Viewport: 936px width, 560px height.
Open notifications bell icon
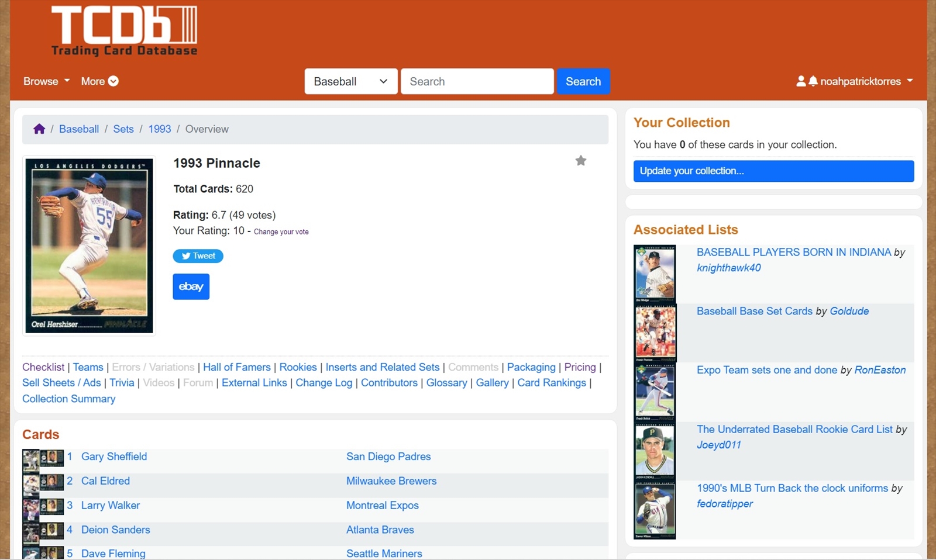point(813,81)
